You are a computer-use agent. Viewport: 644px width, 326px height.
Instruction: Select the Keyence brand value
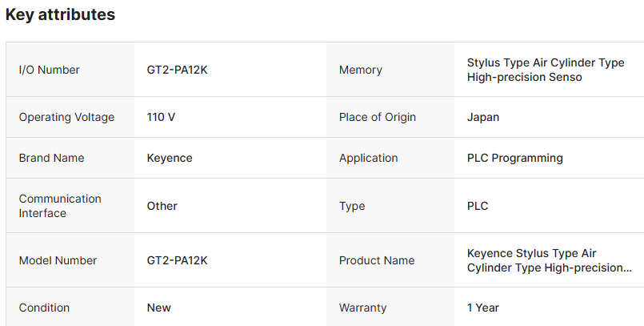[170, 158]
